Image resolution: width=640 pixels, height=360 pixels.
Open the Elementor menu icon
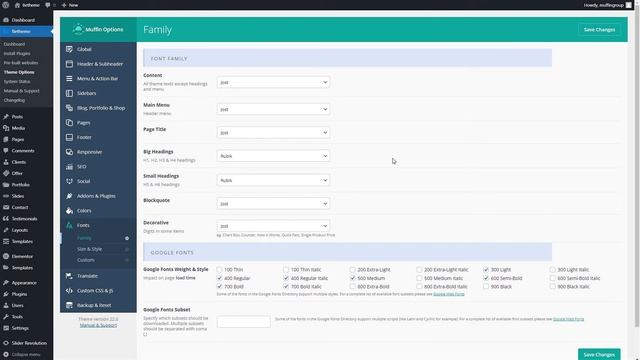coord(6,256)
